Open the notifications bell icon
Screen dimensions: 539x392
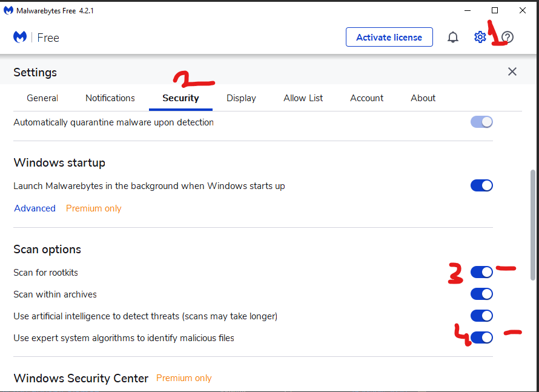click(453, 37)
